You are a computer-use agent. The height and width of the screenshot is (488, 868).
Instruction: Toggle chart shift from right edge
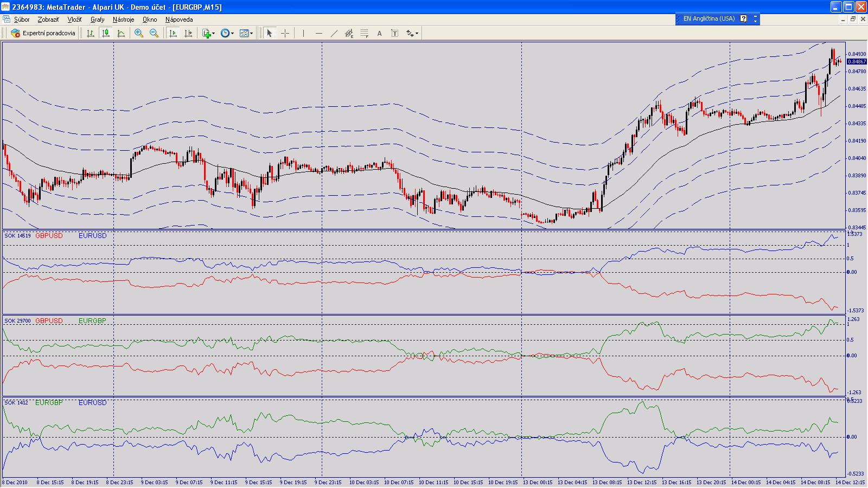(x=188, y=33)
